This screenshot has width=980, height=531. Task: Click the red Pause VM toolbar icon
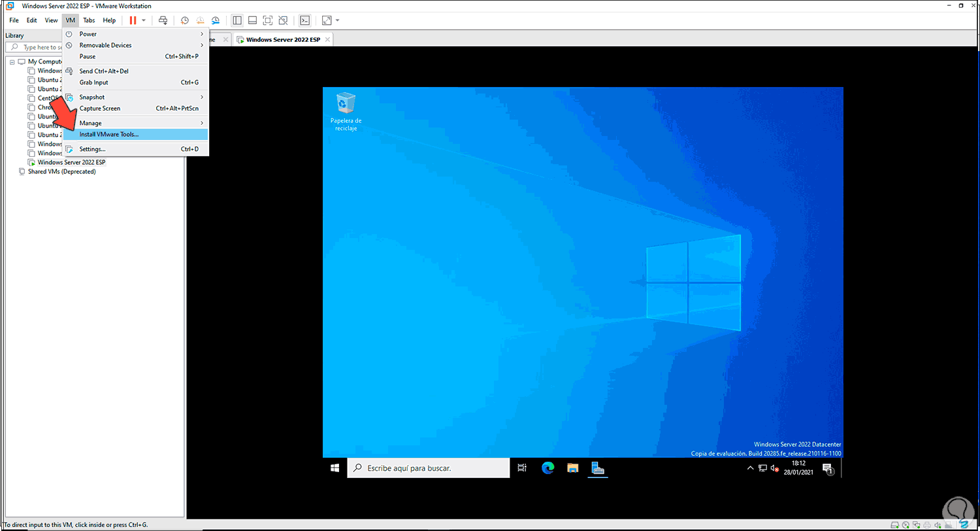[133, 20]
